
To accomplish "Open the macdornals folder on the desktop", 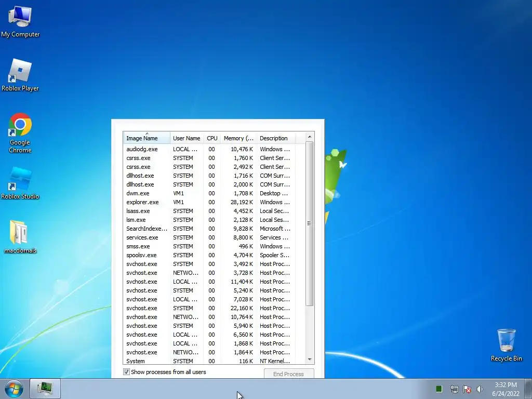I will coord(20,237).
